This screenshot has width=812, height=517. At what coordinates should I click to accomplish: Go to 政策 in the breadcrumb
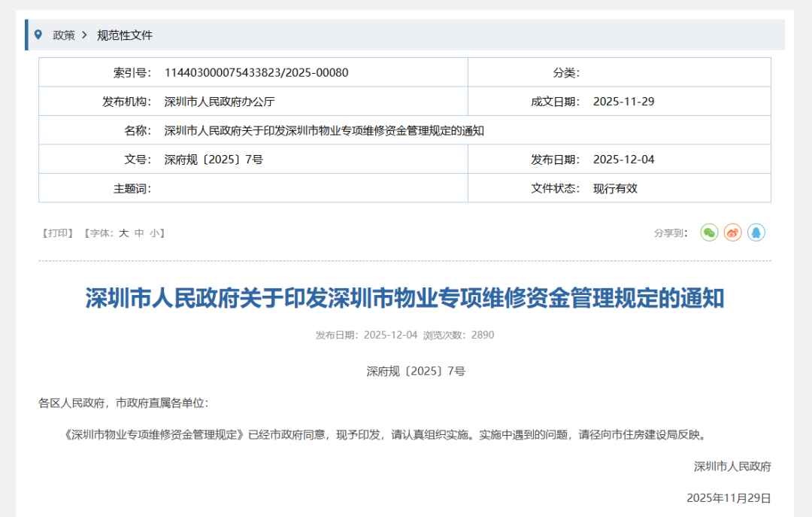coord(64,35)
